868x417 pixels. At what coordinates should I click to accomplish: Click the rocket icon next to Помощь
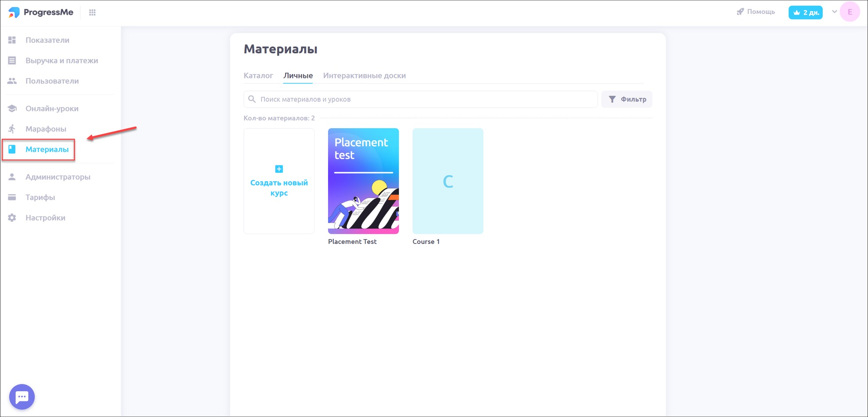coord(740,12)
